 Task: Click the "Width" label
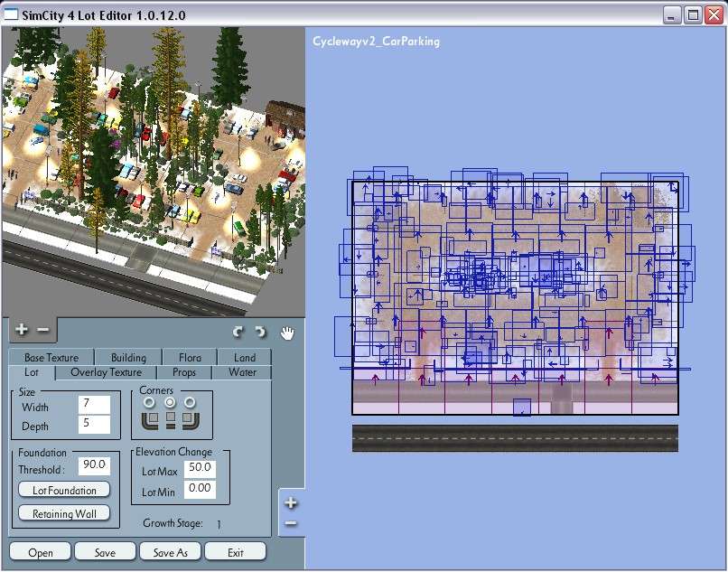tap(35, 408)
